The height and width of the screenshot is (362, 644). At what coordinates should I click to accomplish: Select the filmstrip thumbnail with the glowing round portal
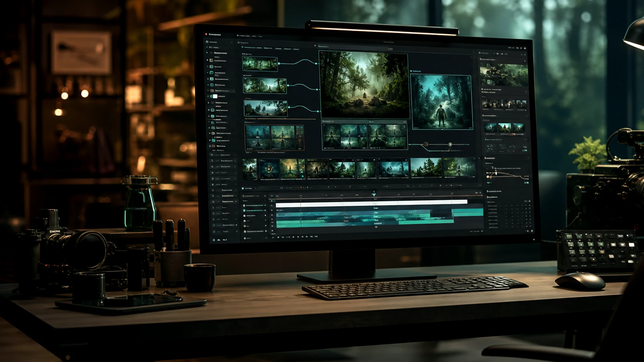[x=269, y=169]
